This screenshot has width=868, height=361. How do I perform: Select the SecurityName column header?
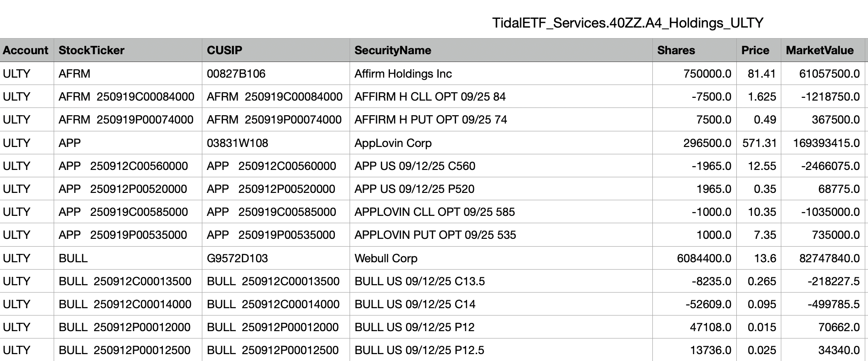click(x=393, y=50)
